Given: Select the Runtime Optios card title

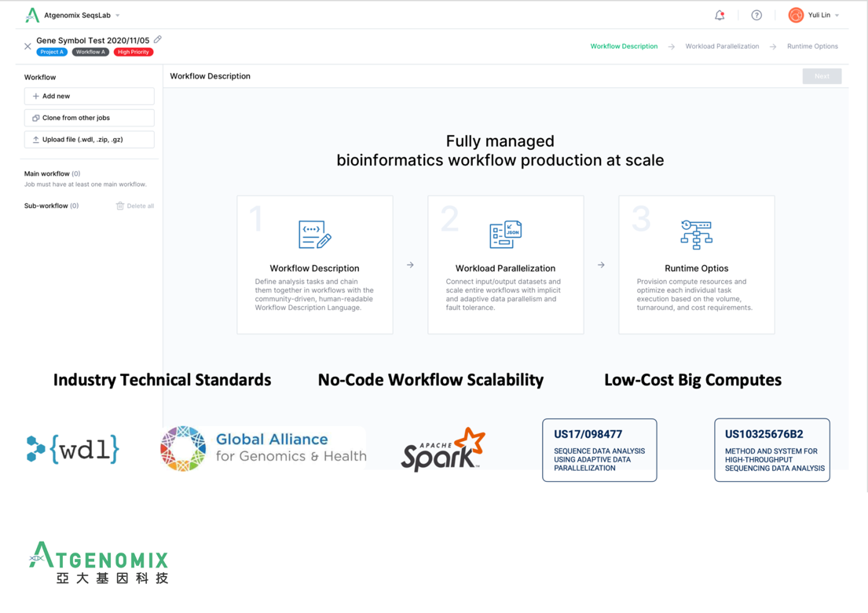Looking at the screenshot, I should 697,268.
